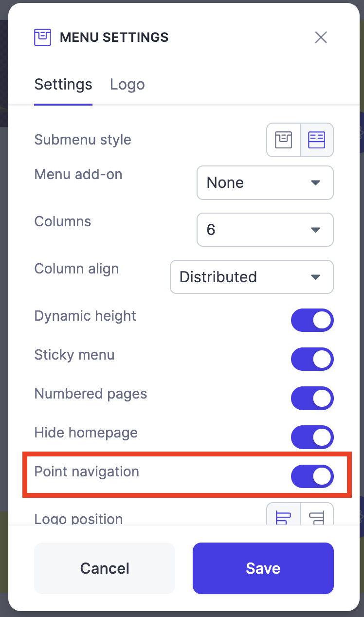This screenshot has width=364, height=617.
Task: Toggle Numbered pages off
Action: [x=312, y=398]
